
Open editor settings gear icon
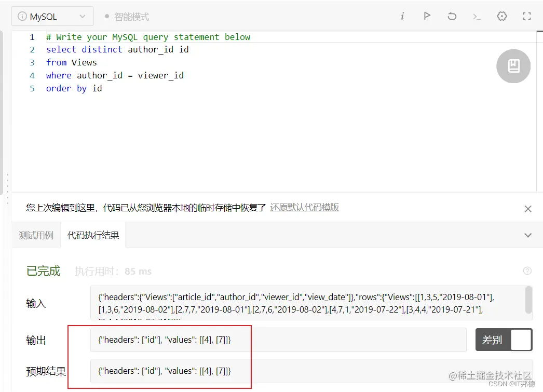coord(502,16)
